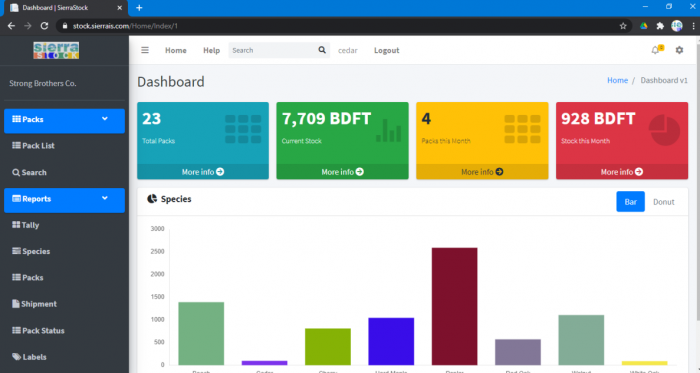Click the purple Cedar bar
This screenshot has width=700, height=373.
pos(264,363)
